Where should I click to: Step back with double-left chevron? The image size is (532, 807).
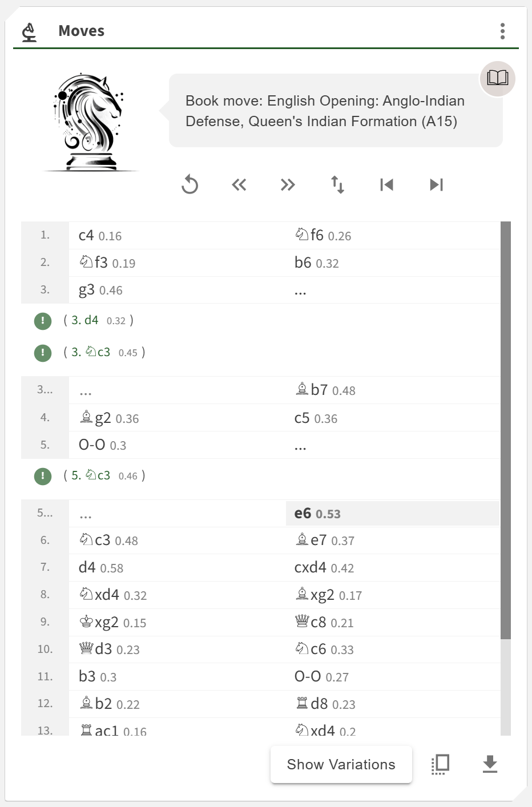click(x=239, y=185)
